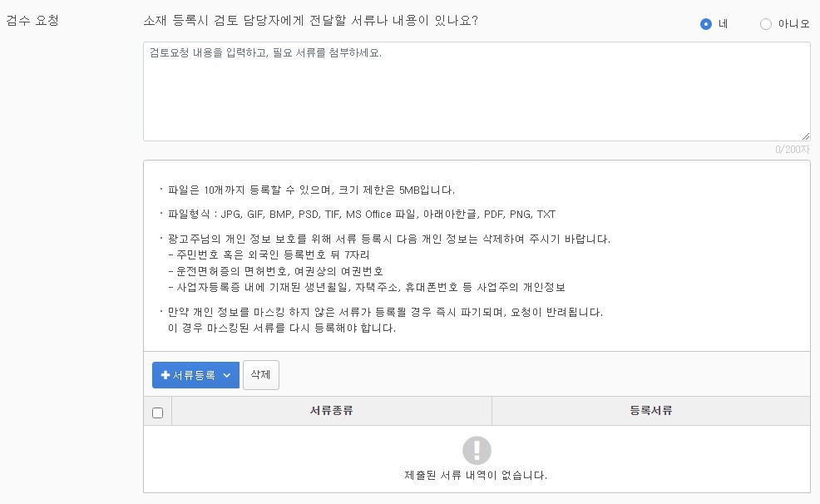Click the 삭제 button to delete documents
This screenshot has height=504, width=820.
coord(260,375)
